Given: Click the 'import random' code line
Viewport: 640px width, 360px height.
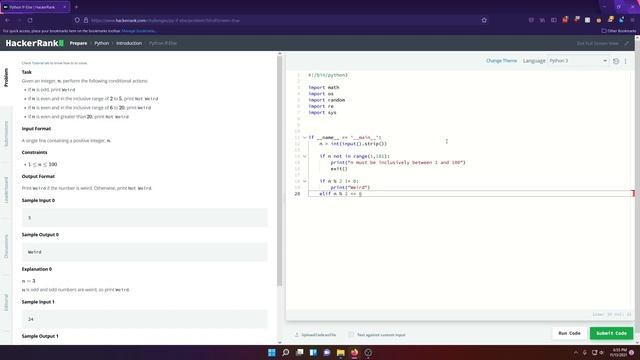Looking at the screenshot, I should point(327,100).
